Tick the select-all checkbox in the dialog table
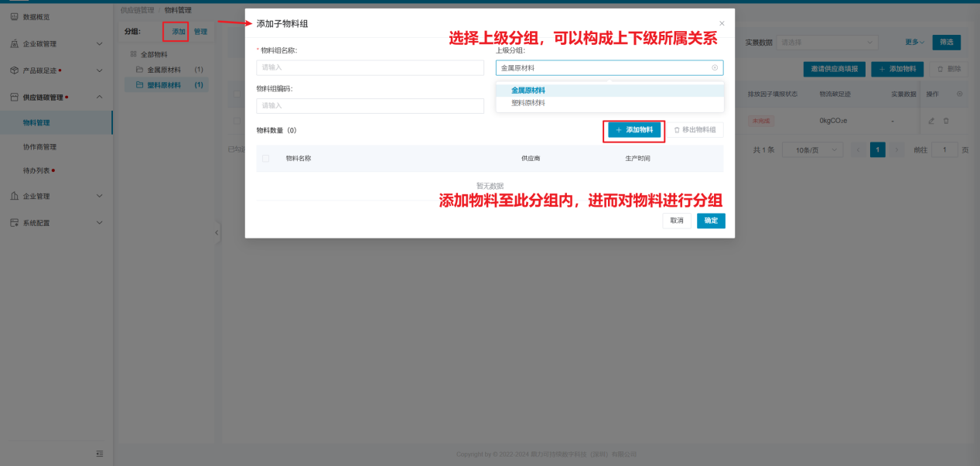The height and width of the screenshot is (466, 980). coord(266,159)
